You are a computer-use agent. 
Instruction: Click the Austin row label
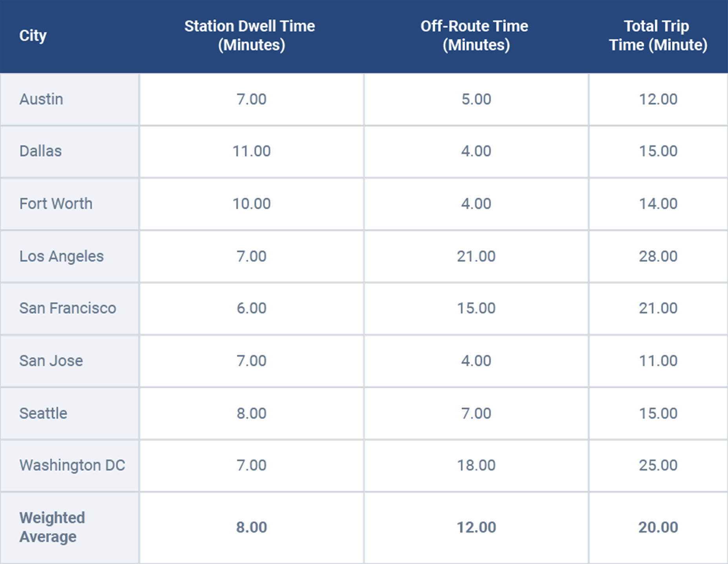41,99
